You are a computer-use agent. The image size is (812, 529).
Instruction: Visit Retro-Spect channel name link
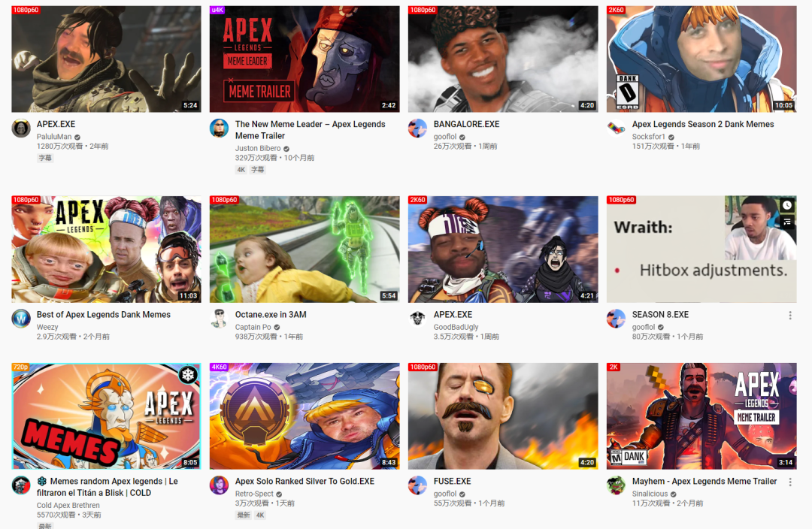254,494
